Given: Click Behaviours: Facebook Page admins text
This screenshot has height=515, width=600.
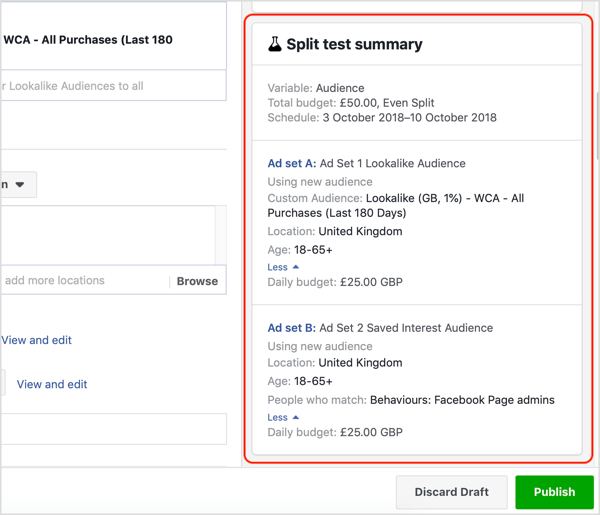Looking at the screenshot, I should coord(462,399).
